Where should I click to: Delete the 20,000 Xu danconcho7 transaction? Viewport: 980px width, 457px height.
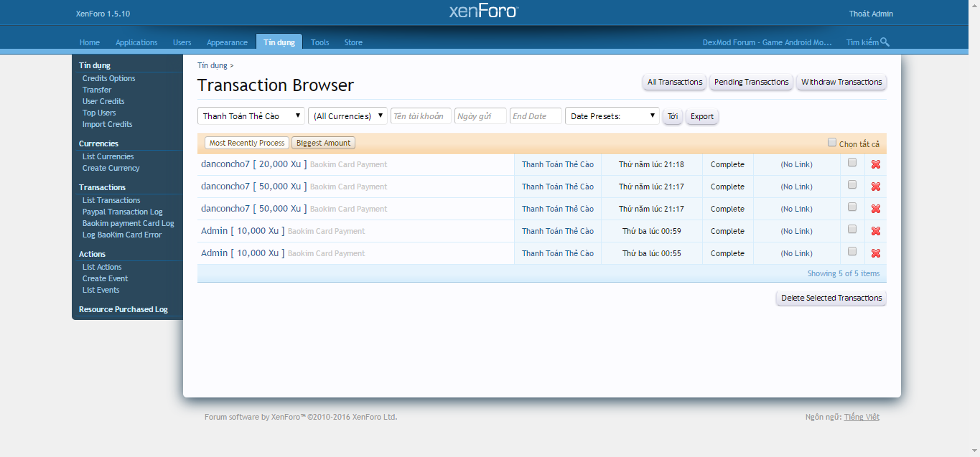[875, 164]
